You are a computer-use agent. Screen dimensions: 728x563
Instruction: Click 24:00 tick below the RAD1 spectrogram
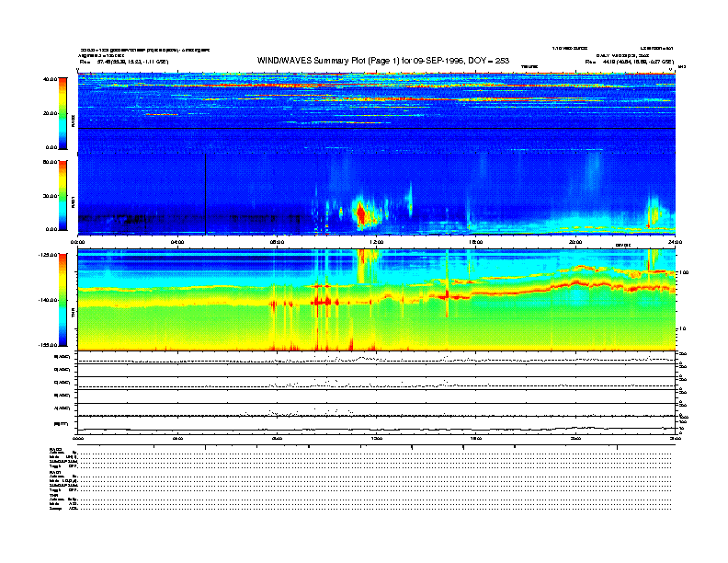click(675, 242)
